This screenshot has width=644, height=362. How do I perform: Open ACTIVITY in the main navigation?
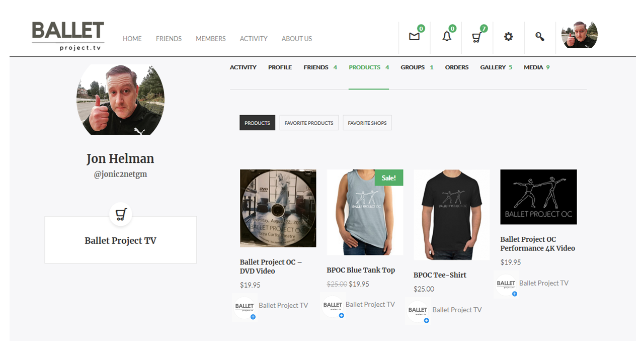click(x=254, y=39)
